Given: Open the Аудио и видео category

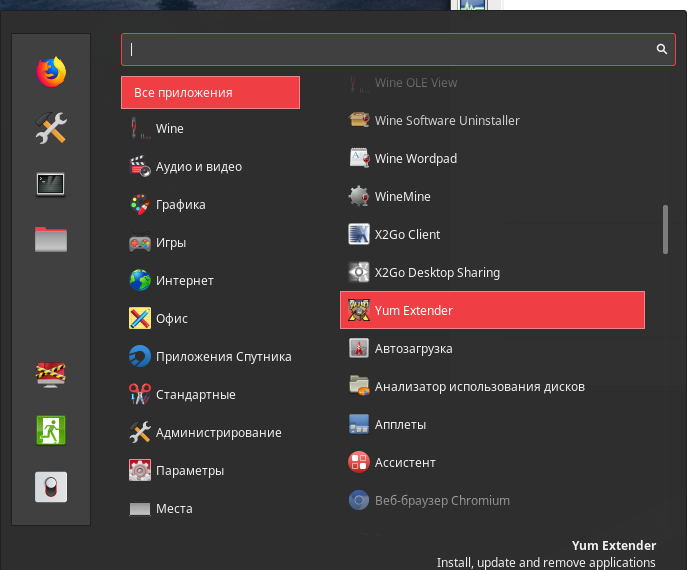Looking at the screenshot, I should [x=210, y=166].
